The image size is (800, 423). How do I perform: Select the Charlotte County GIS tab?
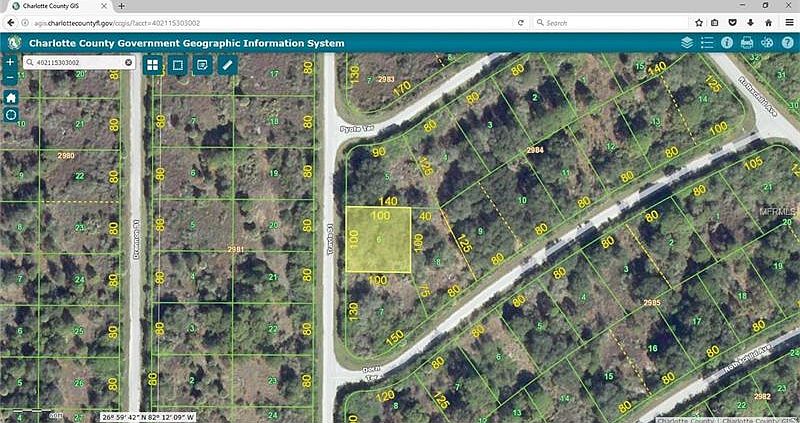[x=57, y=6]
